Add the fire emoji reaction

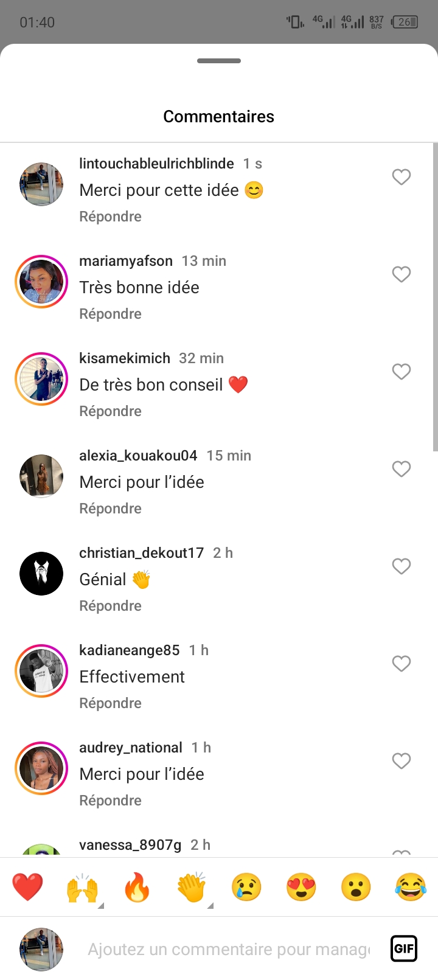137,888
